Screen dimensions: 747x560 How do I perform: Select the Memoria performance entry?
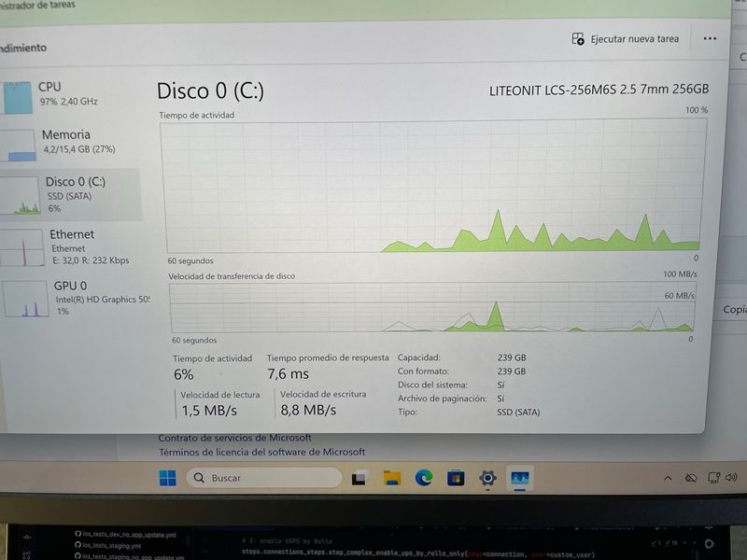(x=70, y=143)
